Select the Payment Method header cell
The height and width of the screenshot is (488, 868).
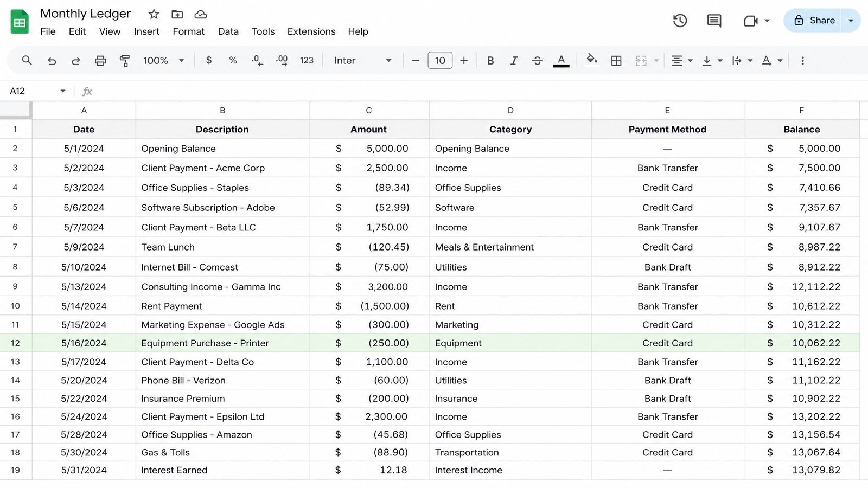click(x=667, y=129)
